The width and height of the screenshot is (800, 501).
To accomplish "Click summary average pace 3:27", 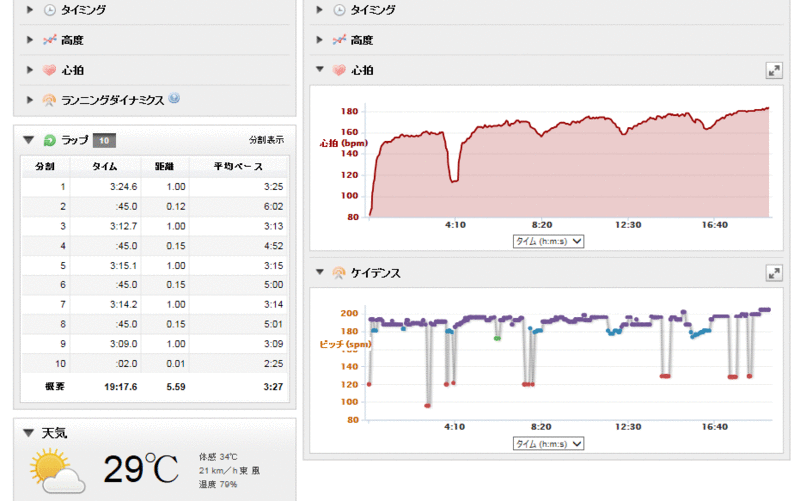I will pyautogui.click(x=273, y=387).
